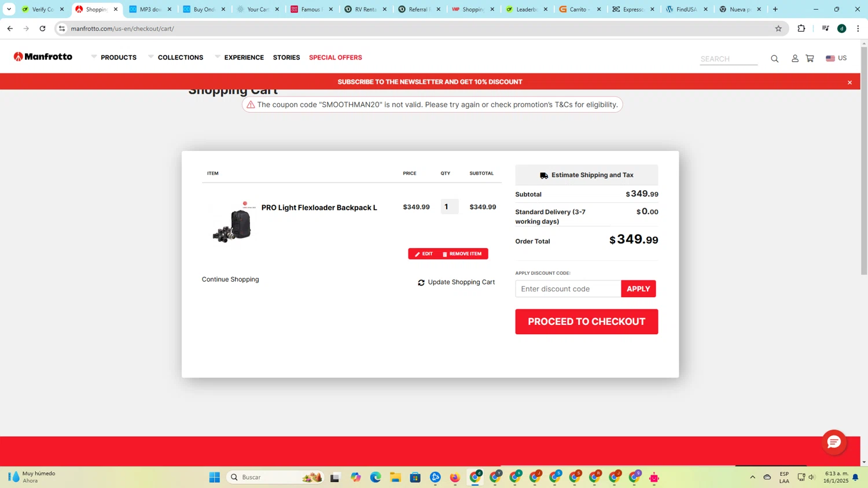Click the ESP LAA language indicator
Screen dimensions: 868x488
pos(784,477)
